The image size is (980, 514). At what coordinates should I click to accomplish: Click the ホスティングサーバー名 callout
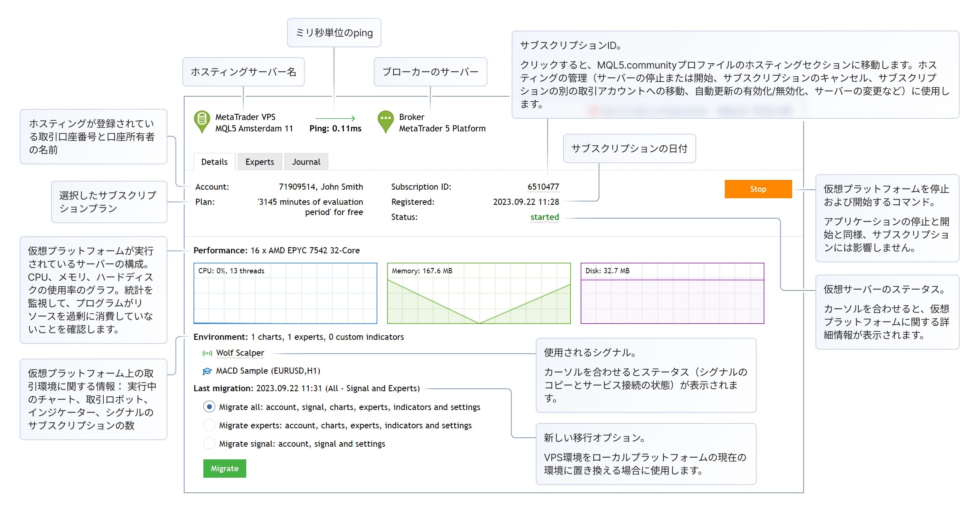tap(243, 72)
